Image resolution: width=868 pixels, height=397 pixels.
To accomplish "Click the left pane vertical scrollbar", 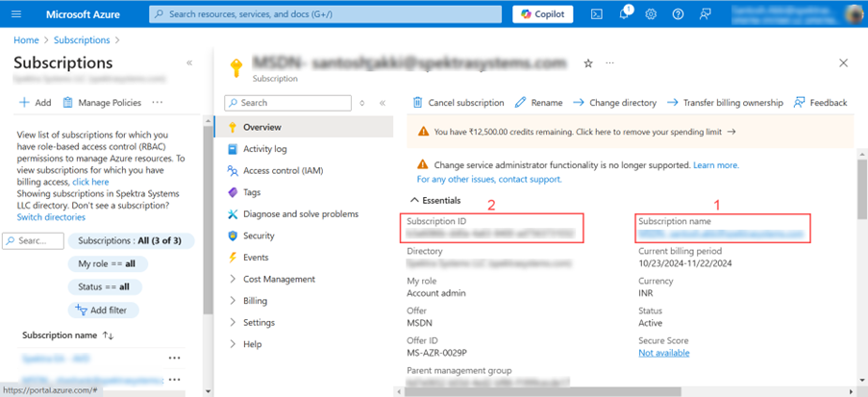I will coord(208,221).
